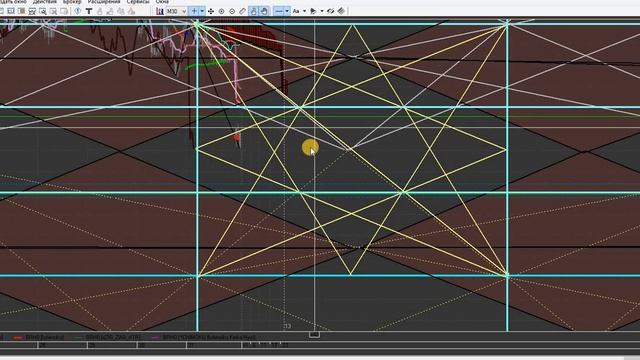Click the purple legend entry below chart
This screenshot has height=360, width=640.
pos(204,338)
